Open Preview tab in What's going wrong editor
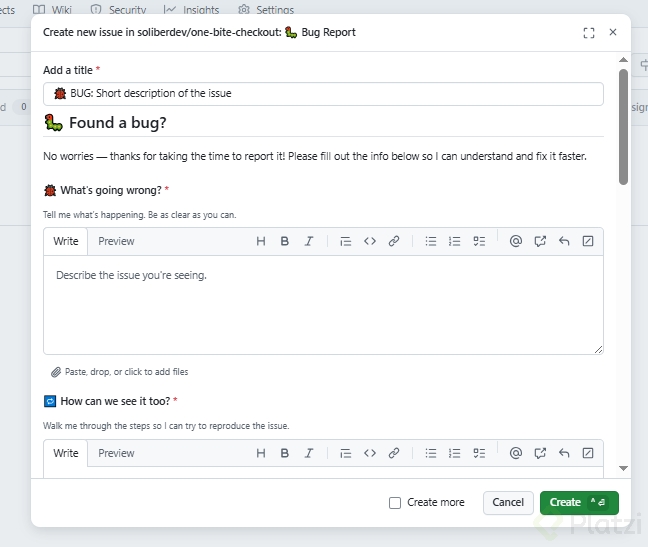The height and width of the screenshot is (547, 648). click(116, 241)
